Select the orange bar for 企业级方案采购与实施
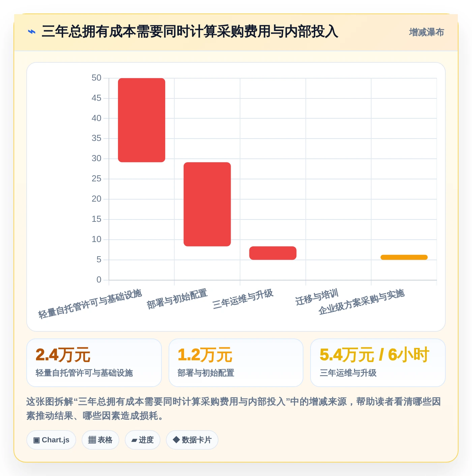The height and width of the screenshot is (476, 472). coord(404,257)
